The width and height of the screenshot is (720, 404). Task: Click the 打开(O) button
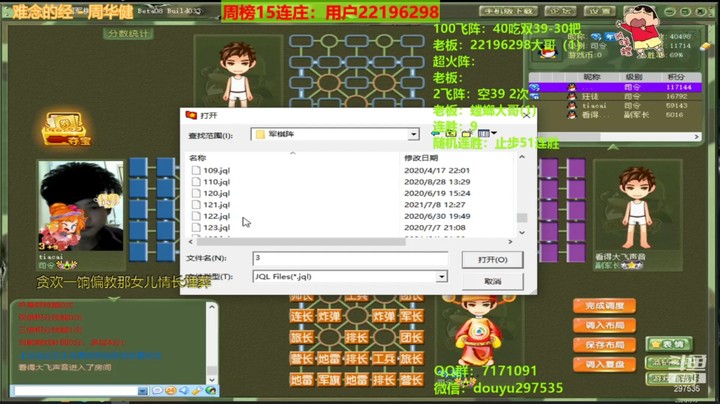(x=492, y=260)
